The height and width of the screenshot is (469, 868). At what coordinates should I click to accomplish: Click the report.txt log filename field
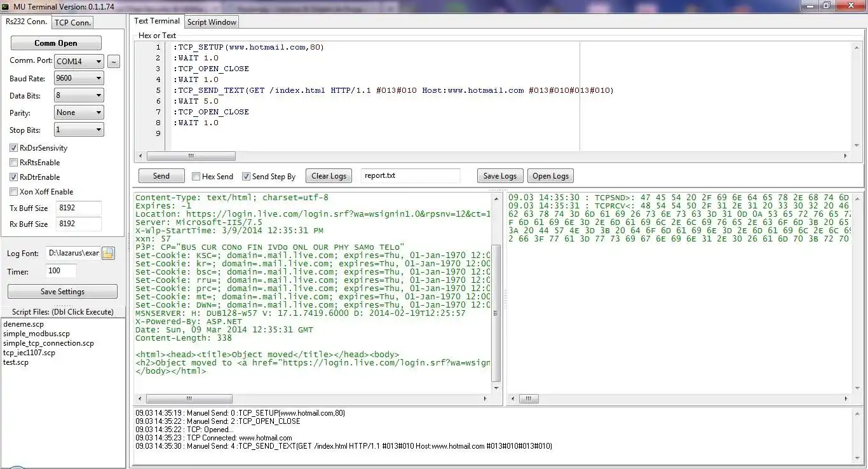(x=410, y=175)
